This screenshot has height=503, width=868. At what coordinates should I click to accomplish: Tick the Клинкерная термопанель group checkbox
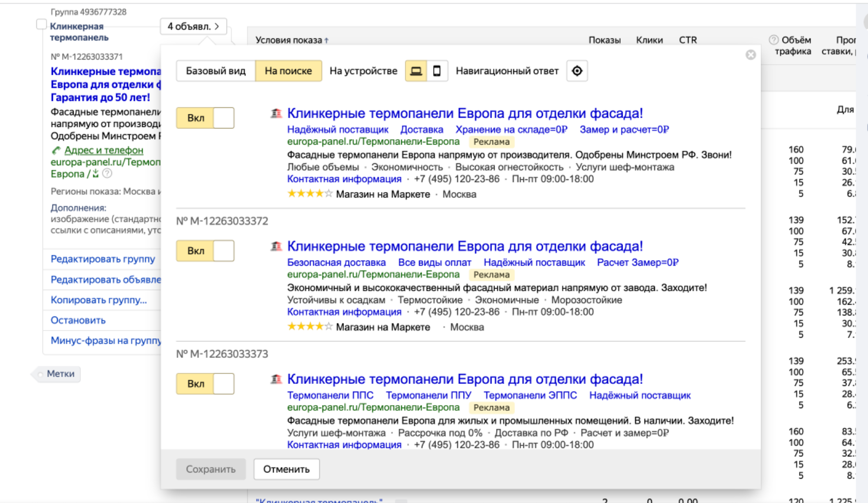(41, 24)
